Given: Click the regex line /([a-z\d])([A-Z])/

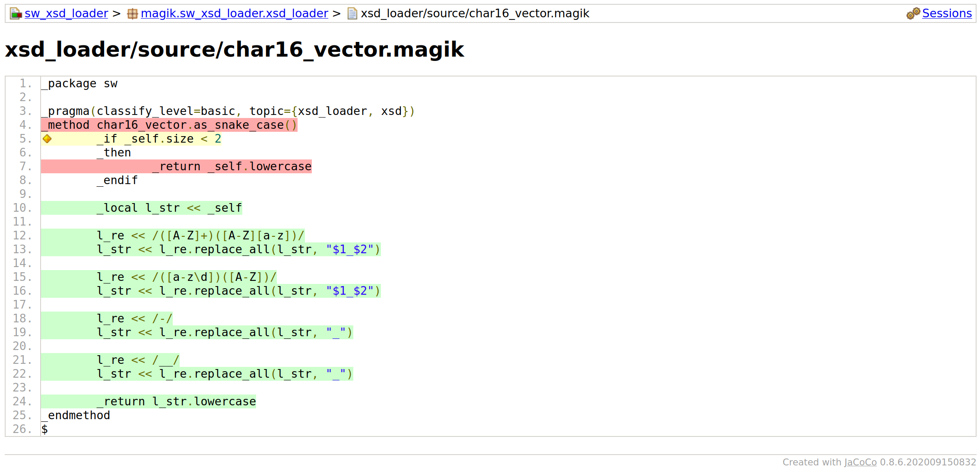Looking at the screenshot, I should coord(186,277).
